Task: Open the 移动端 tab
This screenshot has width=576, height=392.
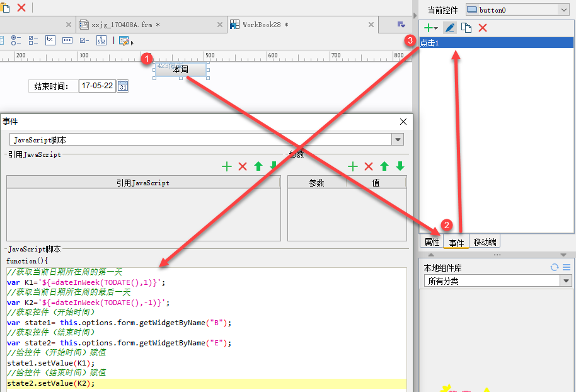Action: (485, 242)
